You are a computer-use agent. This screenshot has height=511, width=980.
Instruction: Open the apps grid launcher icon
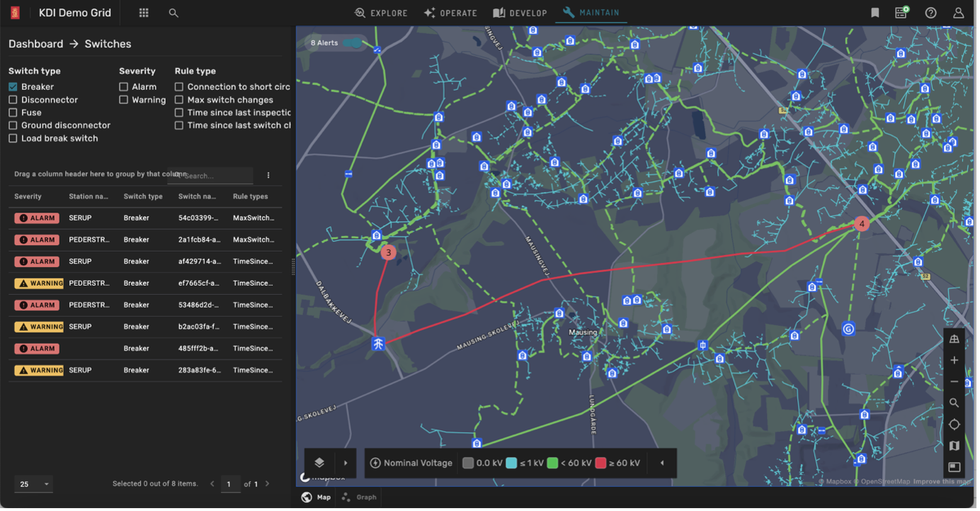click(144, 13)
